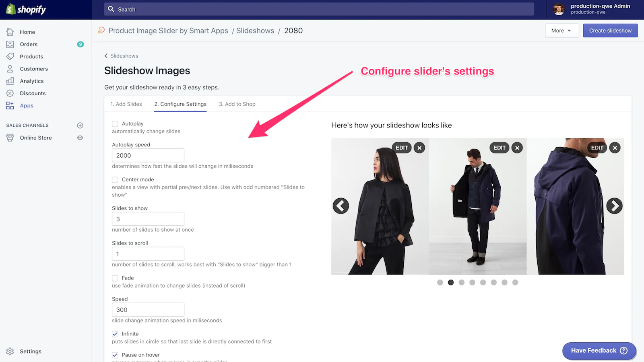The height and width of the screenshot is (362, 644).
Task: Click the Create slideshow button
Action: (x=610, y=31)
